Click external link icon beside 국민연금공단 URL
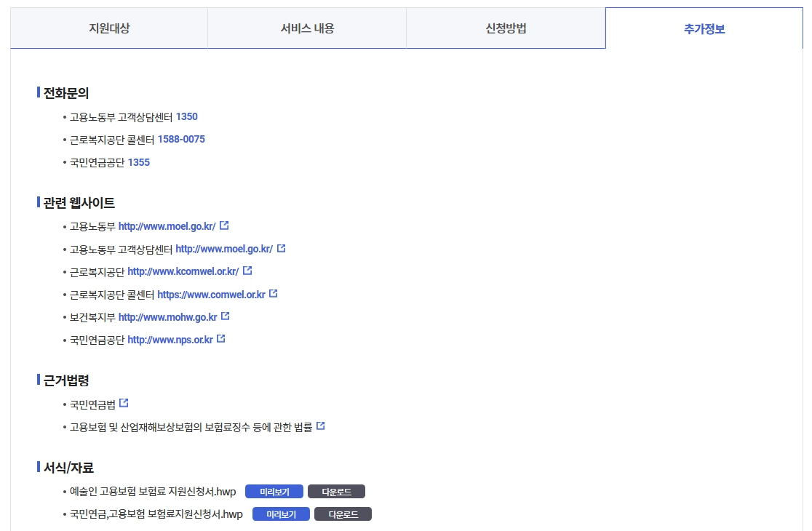812x531 pixels. pos(220,338)
